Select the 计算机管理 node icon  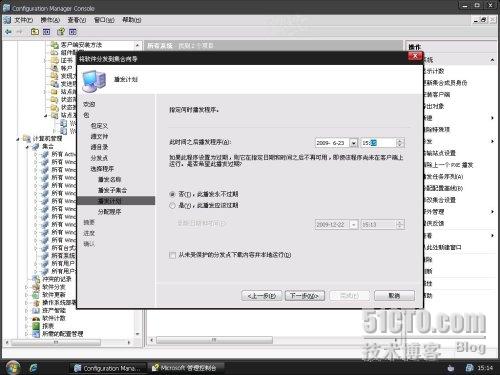pyautogui.click(x=26, y=138)
